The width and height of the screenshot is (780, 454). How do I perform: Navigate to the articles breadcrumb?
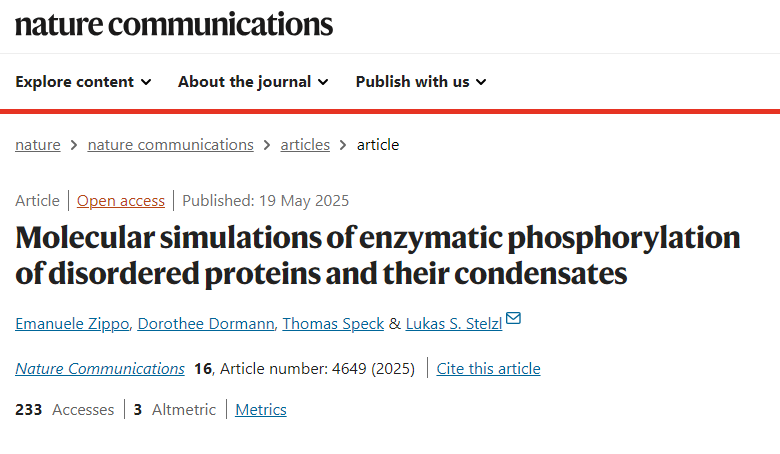point(305,145)
